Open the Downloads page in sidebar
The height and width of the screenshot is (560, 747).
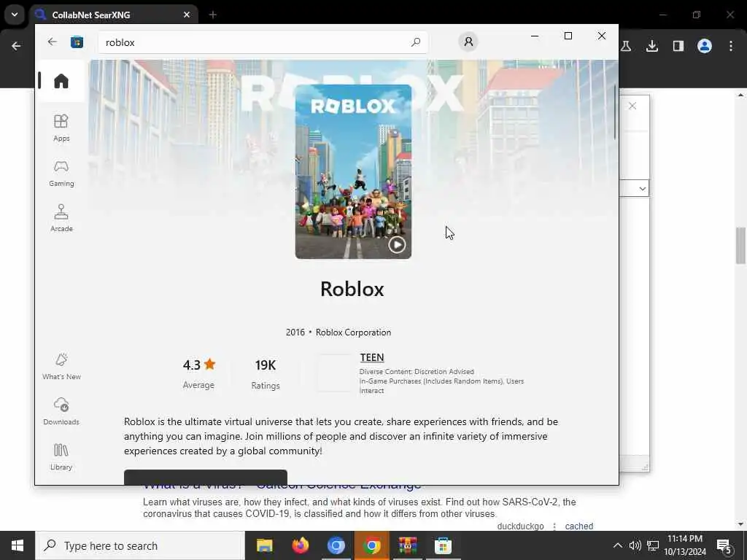[x=61, y=411]
